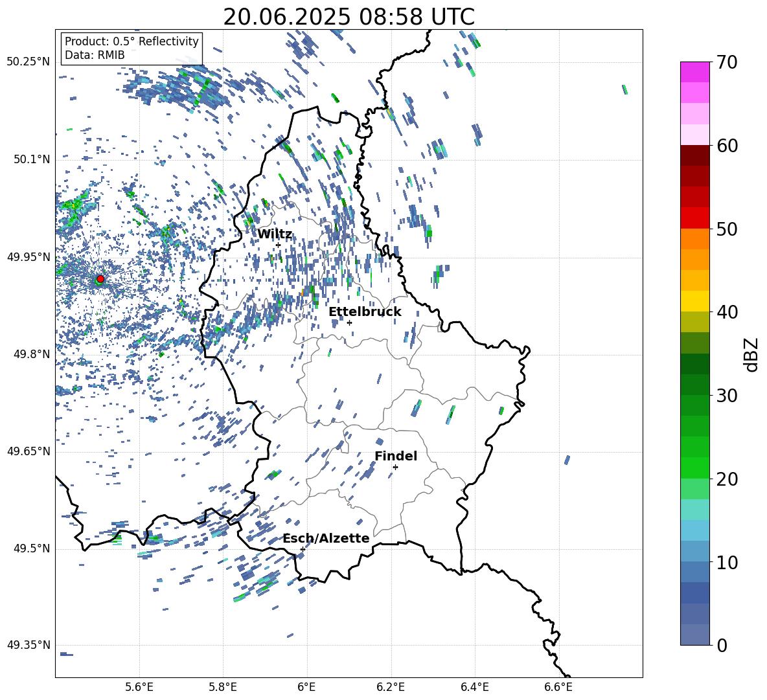Image resolution: width=767 pixels, height=700 pixels.
Task: Click the 70 tick on the colorbar
Action: [x=727, y=62]
